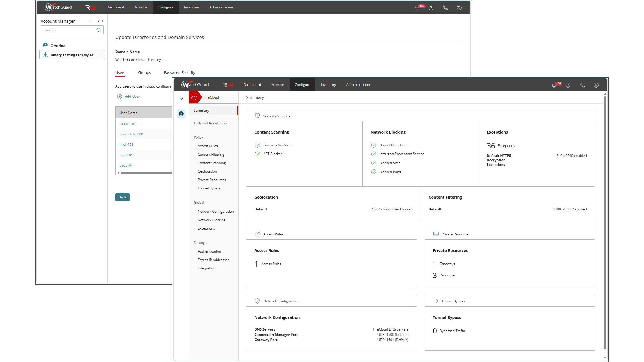Switch to the Password Security tab
This screenshot has width=644, height=362.
(x=179, y=73)
